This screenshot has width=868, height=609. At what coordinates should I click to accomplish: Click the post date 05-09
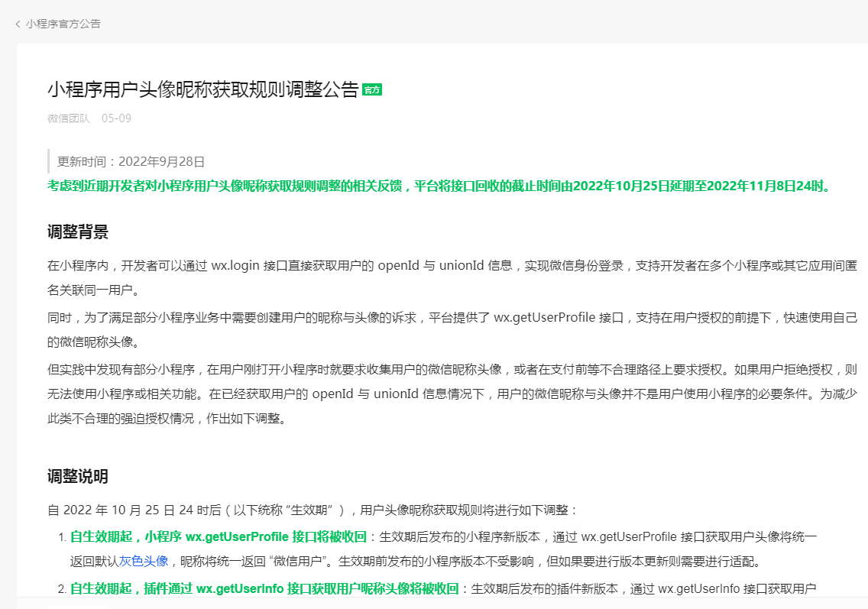tap(116, 118)
